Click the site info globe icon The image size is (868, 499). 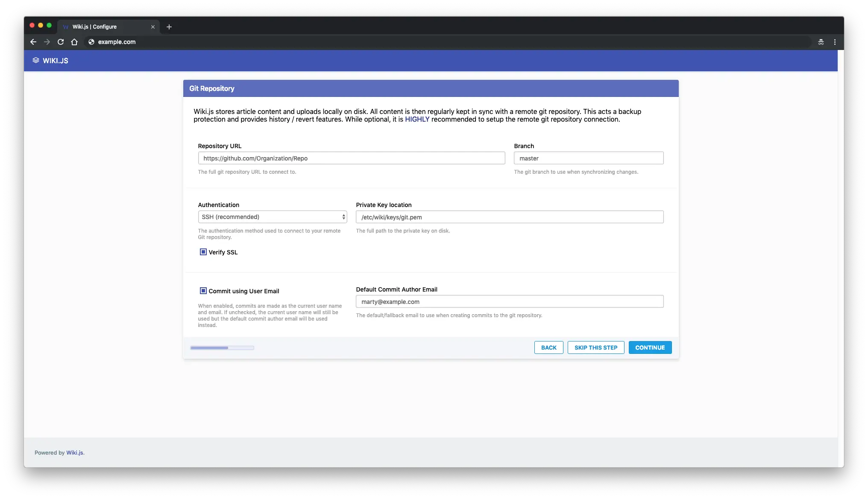pos(91,42)
